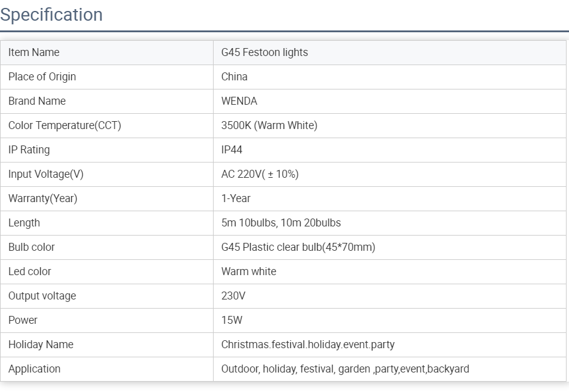
Task: Select the 5m 10bulbs, 10m 20bulbs text
Action: point(281,223)
